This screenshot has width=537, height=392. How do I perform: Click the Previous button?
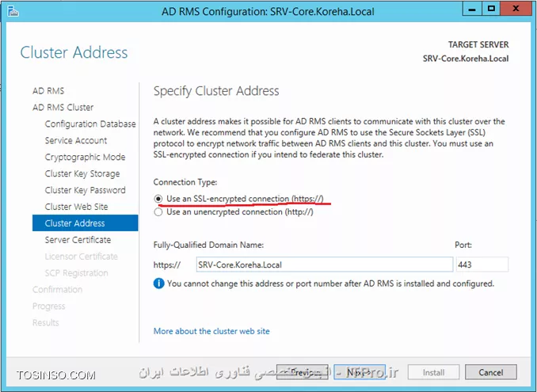coord(303,372)
